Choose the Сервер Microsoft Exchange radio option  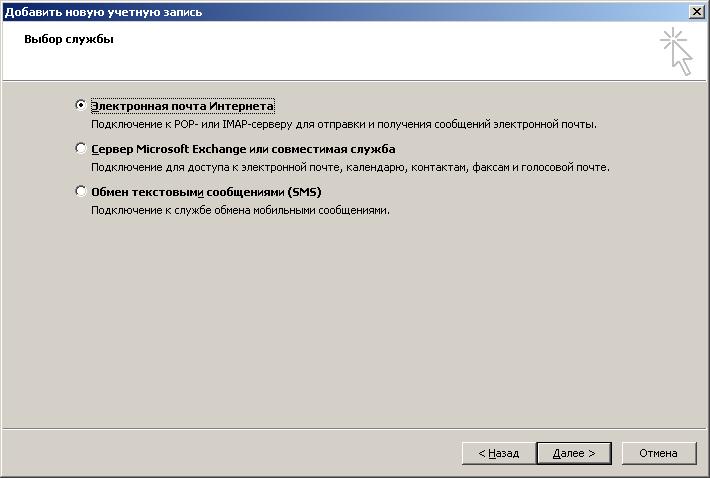point(81,148)
